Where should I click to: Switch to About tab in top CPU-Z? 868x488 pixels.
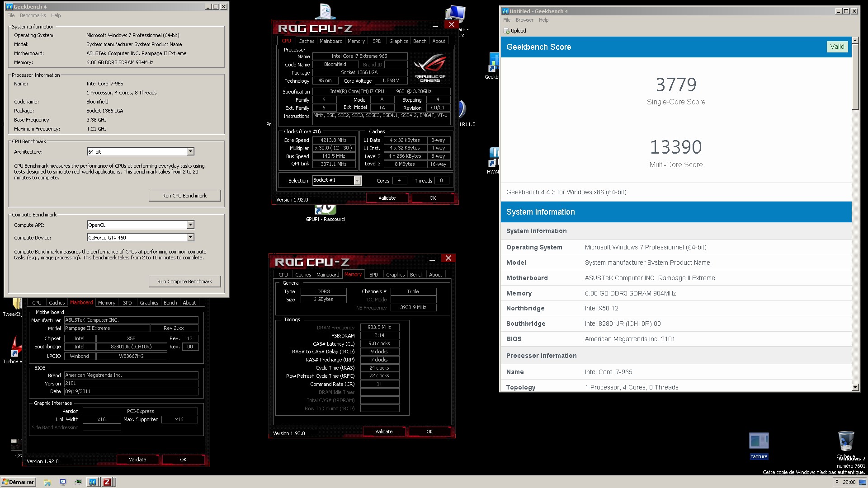click(439, 41)
